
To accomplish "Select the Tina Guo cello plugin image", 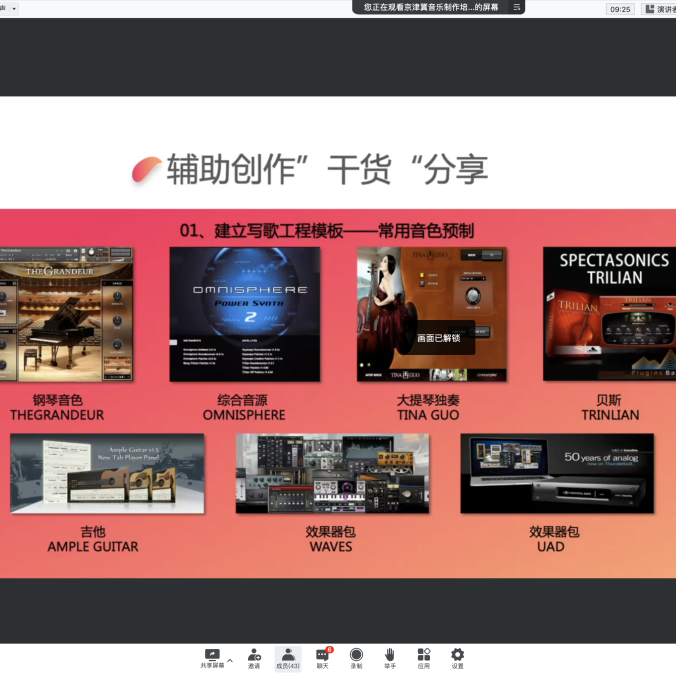I will [x=432, y=314].
